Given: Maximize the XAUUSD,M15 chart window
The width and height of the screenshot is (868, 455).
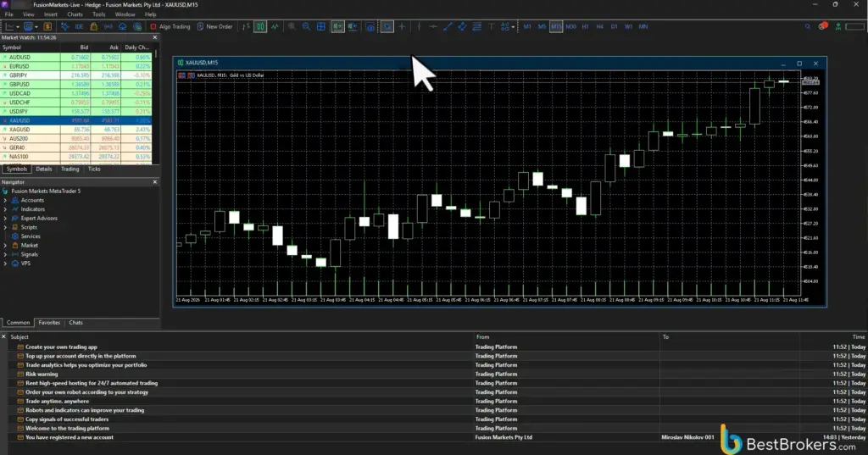Looking at the screenshot, I should (799, 63).
